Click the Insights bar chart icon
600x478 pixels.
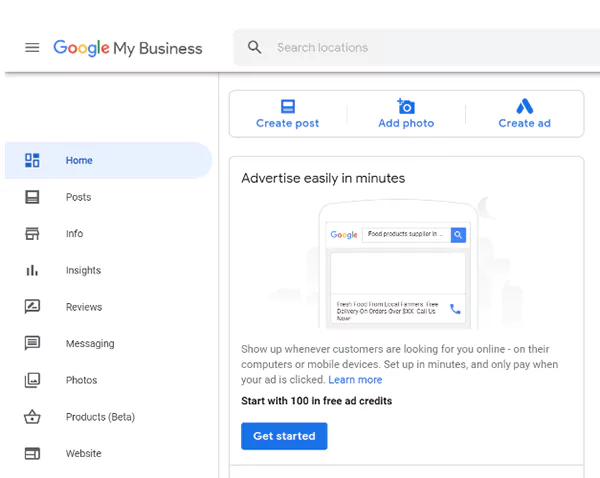coord(32,270)
